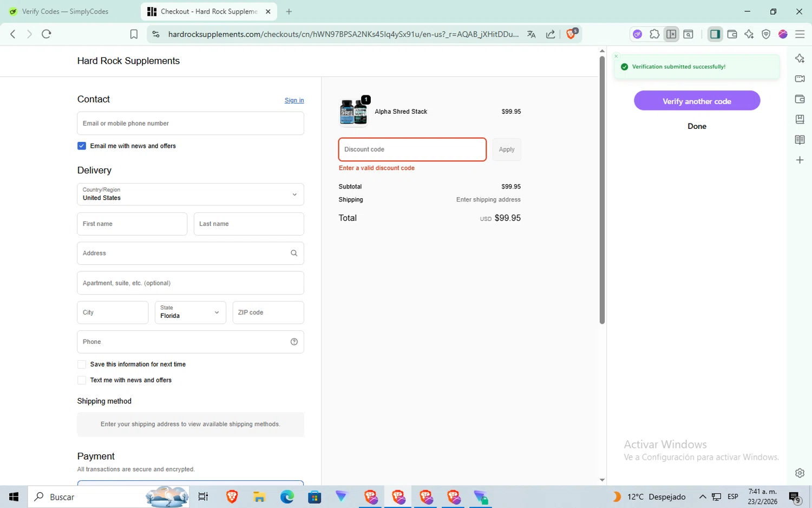
Task: Open Leo AI from the sidebar strip
Action: click(800, 58)
